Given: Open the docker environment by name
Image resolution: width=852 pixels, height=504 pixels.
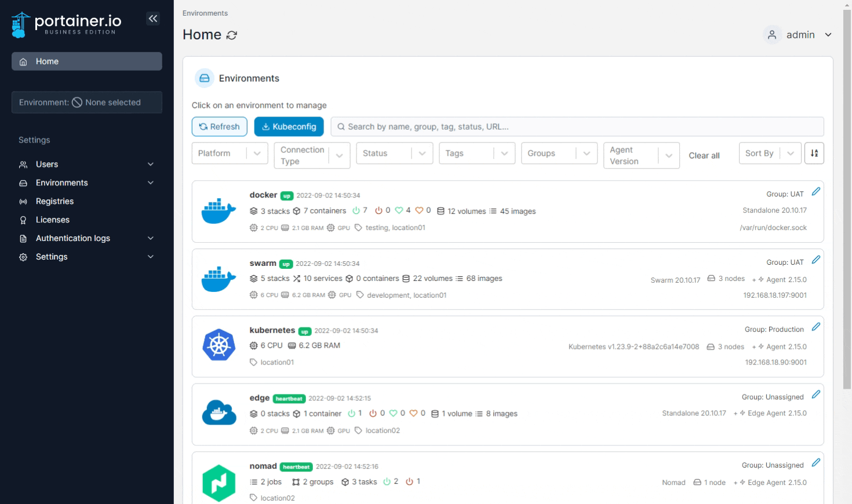Looking at the screenshot, I should [263, 195].
